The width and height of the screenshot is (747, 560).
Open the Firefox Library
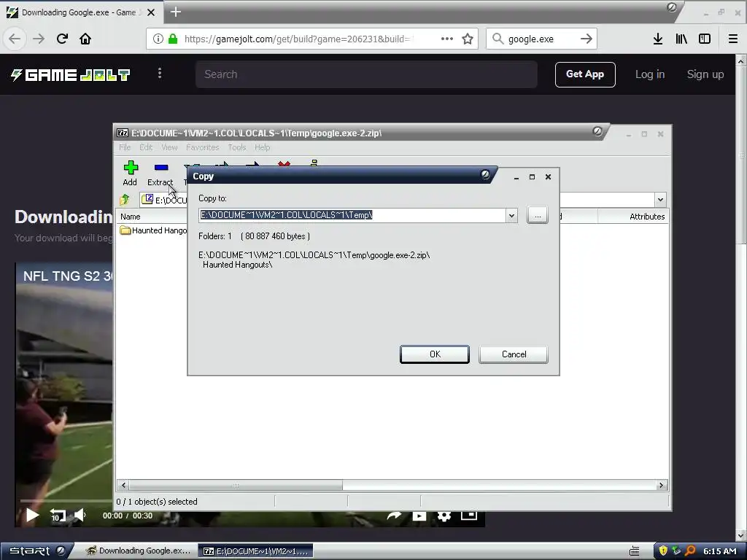681,39
